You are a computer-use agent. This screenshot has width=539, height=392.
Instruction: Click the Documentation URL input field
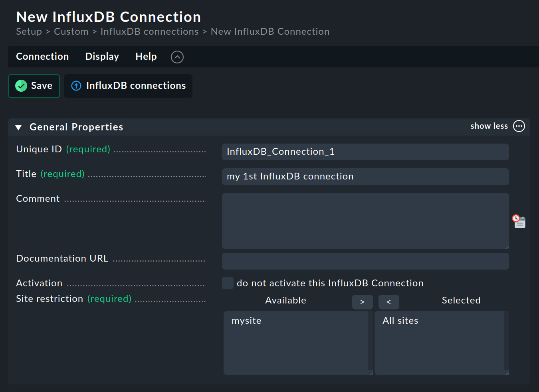click(x=365, y=261)
